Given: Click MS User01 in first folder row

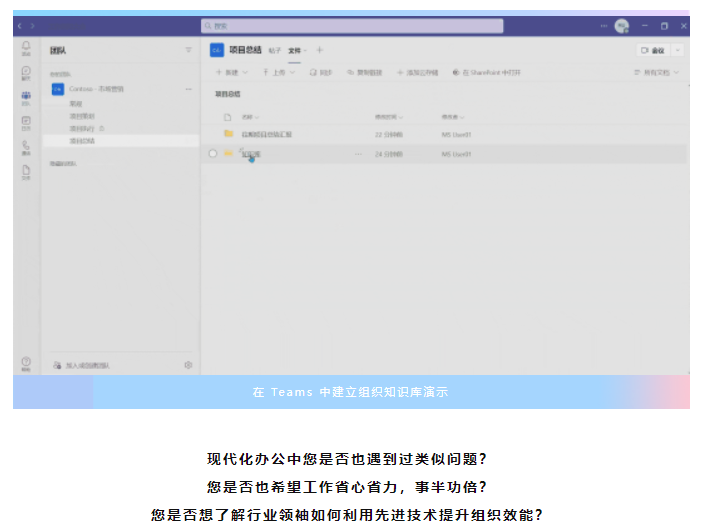Looking at the screenshot, I should [456, 134].
